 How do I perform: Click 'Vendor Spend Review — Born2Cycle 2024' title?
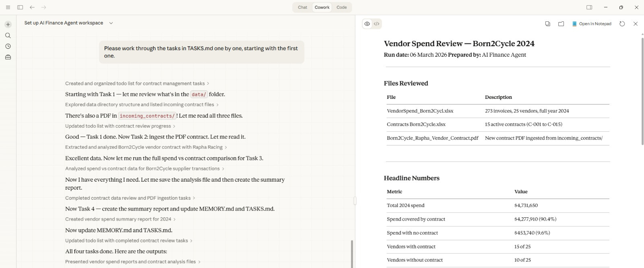pos(459,43)
